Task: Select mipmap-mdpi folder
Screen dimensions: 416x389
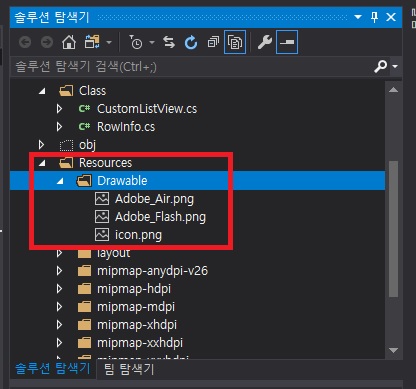Action: tap(136, 307)
